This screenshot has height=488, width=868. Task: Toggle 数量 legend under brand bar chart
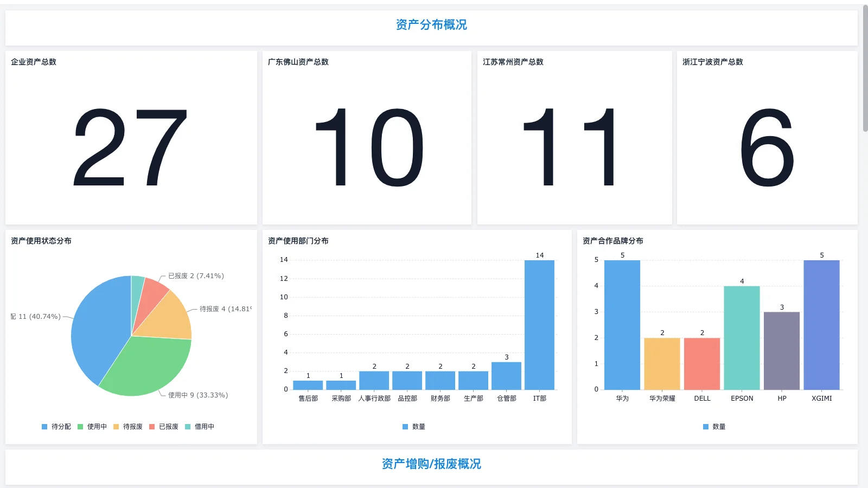(714, 427)
